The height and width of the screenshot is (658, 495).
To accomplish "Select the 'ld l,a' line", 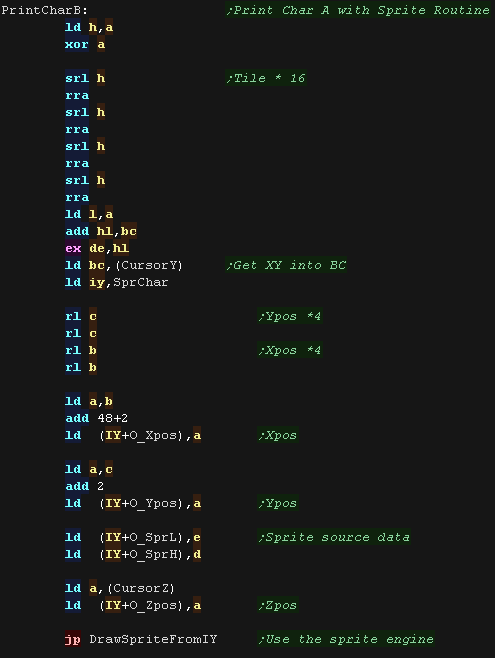I will pyautogui.click(x=89, y=214).
